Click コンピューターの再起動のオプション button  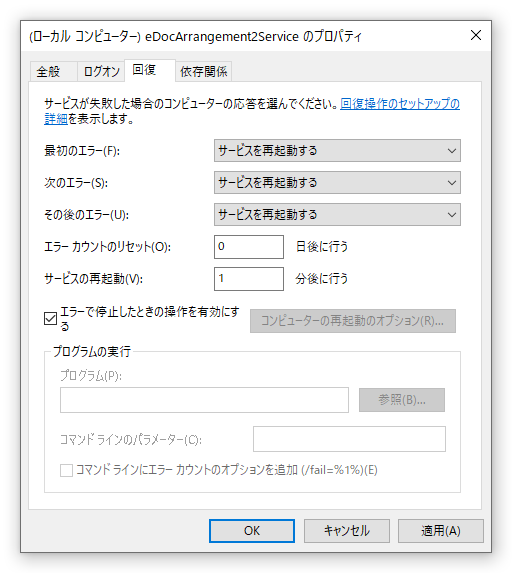(x=353, y=321)
